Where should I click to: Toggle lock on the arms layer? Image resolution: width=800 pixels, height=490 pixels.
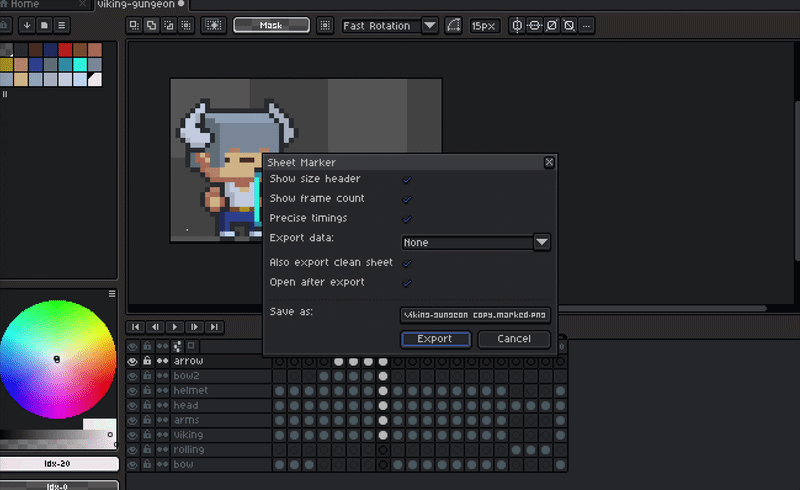point(147,420)
